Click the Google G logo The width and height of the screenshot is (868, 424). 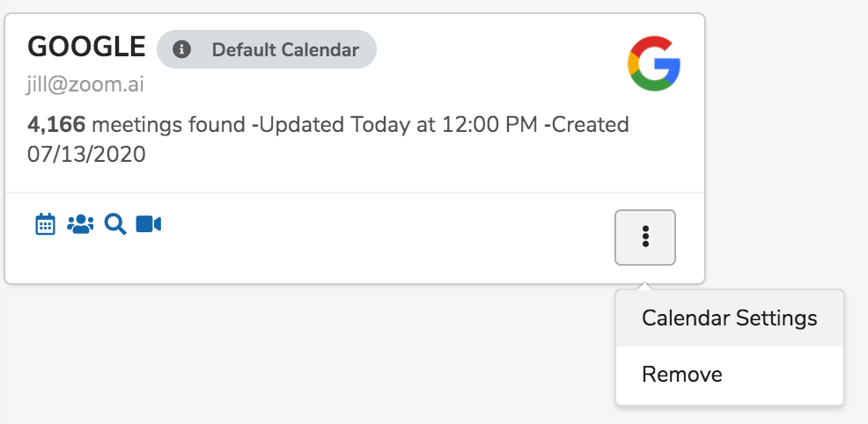click(654, 62)
